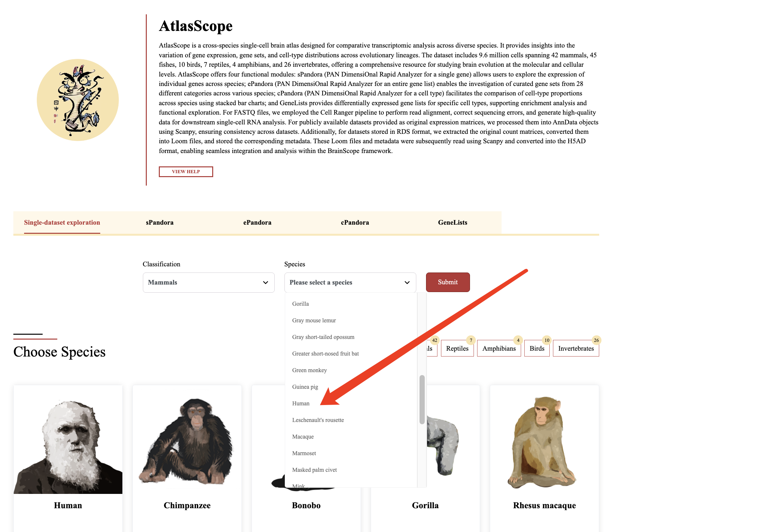The image size is (759, 532).
Task: Show the Birds species category
Action: [x=537, y=348]
